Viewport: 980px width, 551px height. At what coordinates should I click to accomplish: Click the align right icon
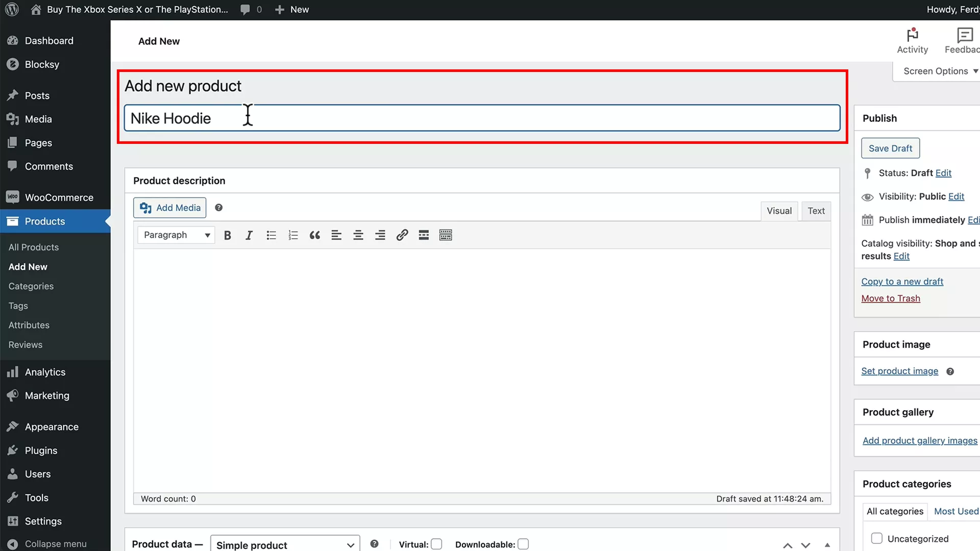pos(380,235)
